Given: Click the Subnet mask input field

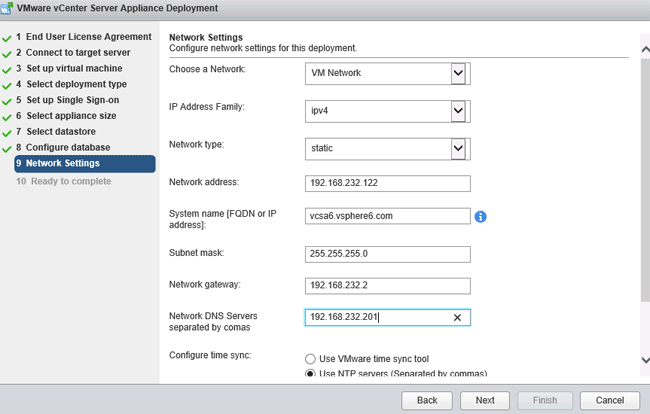Looking at the screenshot, I should pos(388,254).
